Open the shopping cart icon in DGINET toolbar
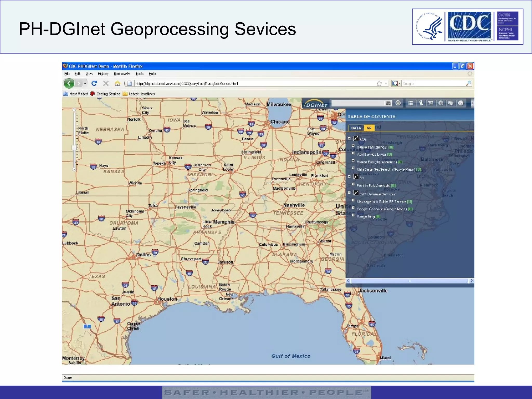The height and width of the screenshot is (399, 532). pyautogui.click(x=431, y=103)
